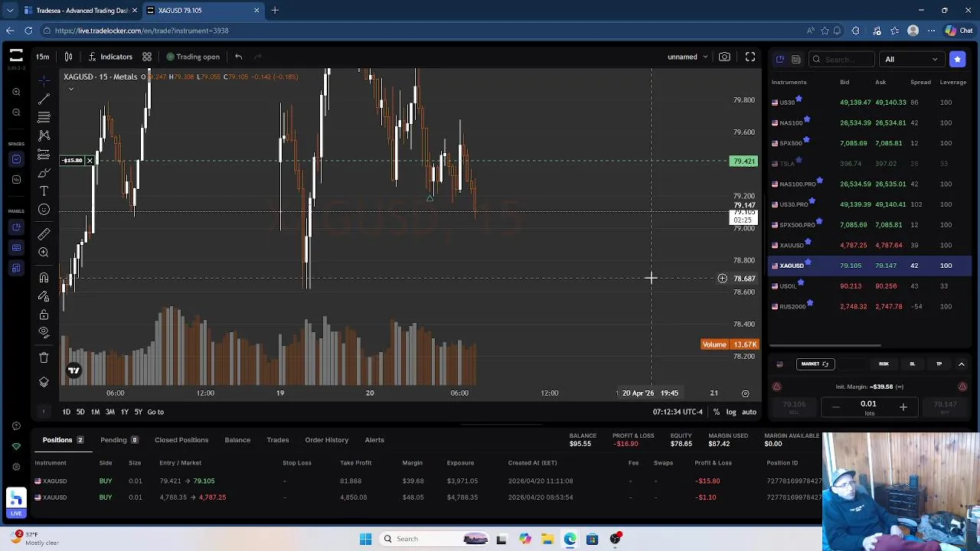This screenshot has height=551, width=980.
Task: Click the zoom out magnifier in left sidebar
Action: click(x=16, y=112)
